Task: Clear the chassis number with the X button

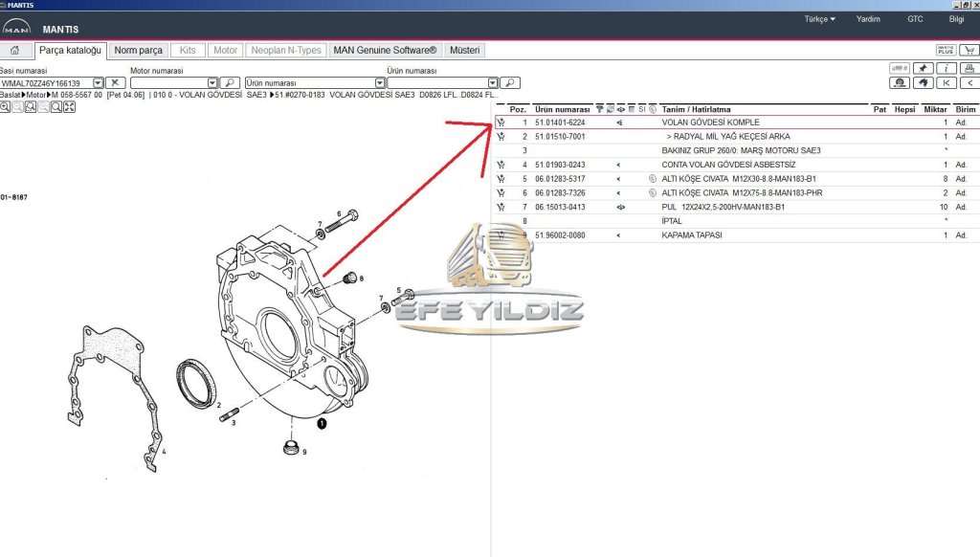Action: coord(115,82)
